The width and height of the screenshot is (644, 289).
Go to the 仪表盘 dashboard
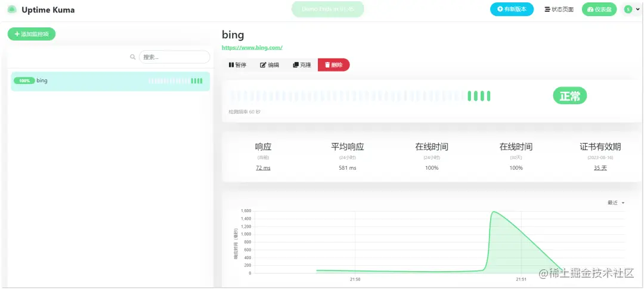pos(599,9)
